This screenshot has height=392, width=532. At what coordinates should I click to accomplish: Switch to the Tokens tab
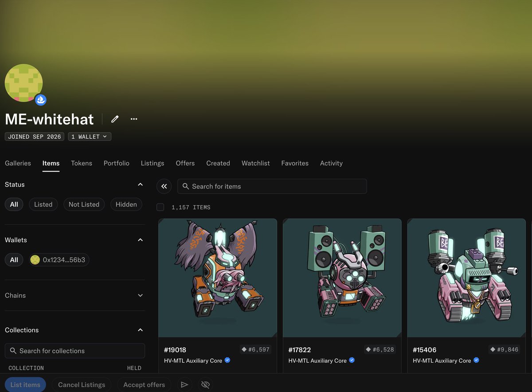tap(82, 163)
